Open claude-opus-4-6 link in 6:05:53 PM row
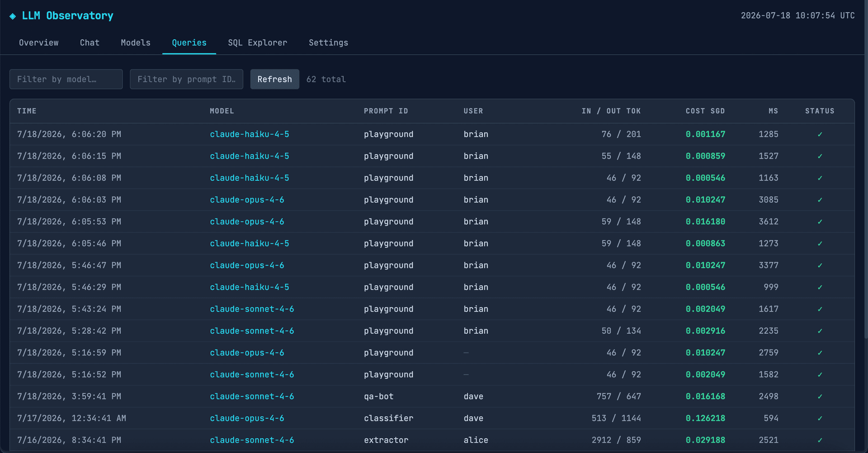The image size is (868, 453). click(247, 222)
